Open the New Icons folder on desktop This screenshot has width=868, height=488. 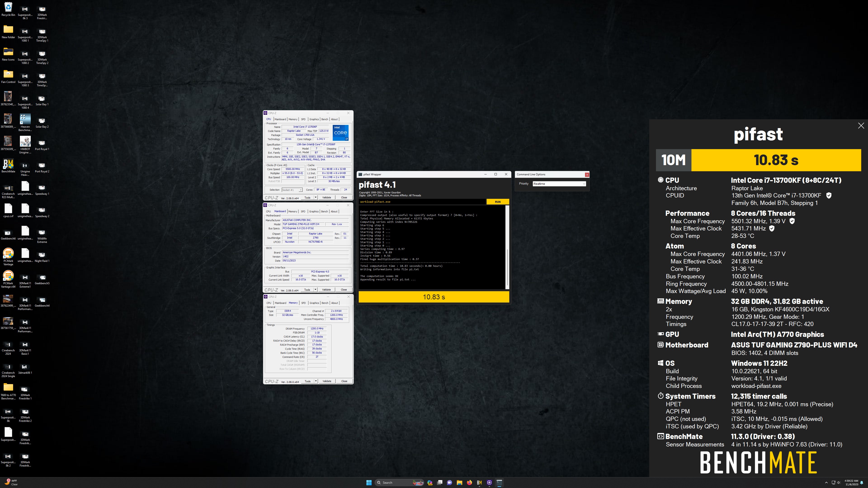pyautogui.click(x=8, y=54)
